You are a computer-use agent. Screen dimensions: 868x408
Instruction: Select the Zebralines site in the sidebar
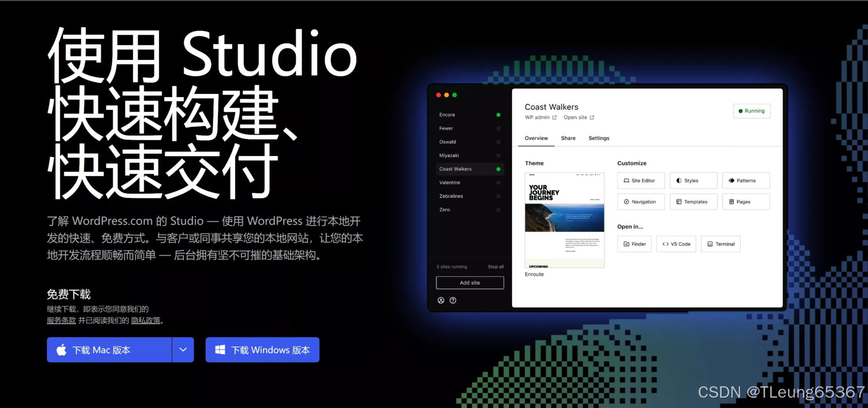470,196
